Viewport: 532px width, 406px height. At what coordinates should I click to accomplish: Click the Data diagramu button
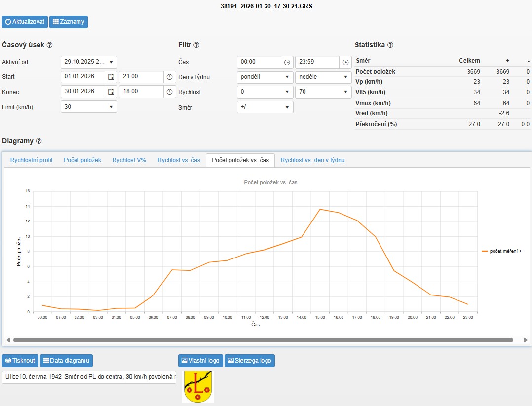tap(66, 361)
